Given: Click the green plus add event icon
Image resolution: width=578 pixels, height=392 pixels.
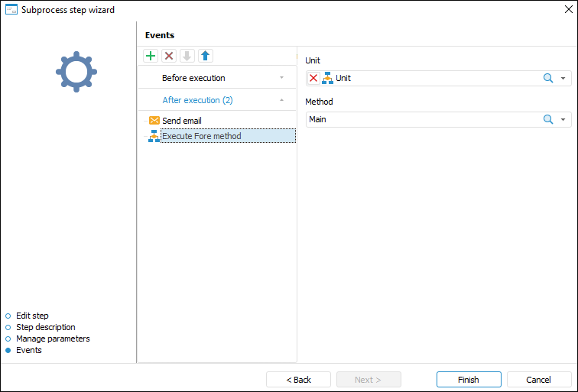Looking at the screenshot, I should pyautogui.click(x=151, y=56).
